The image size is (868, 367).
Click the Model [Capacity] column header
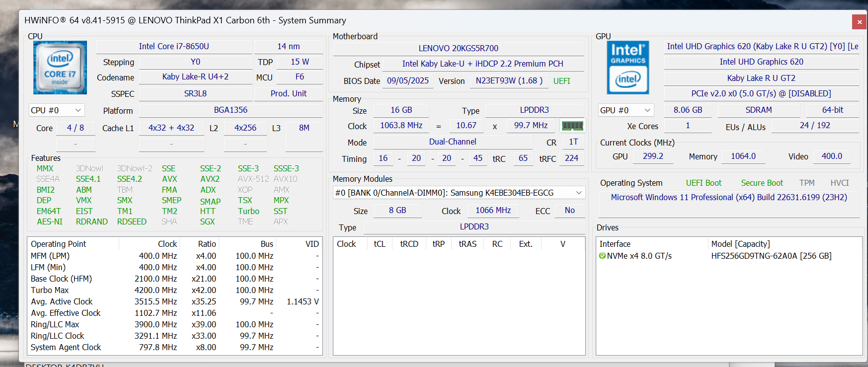785,244
